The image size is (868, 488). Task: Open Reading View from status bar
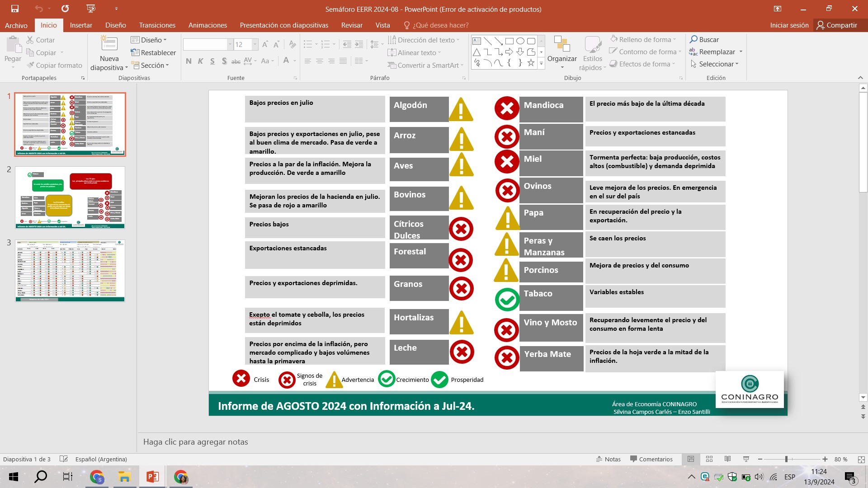727,459
